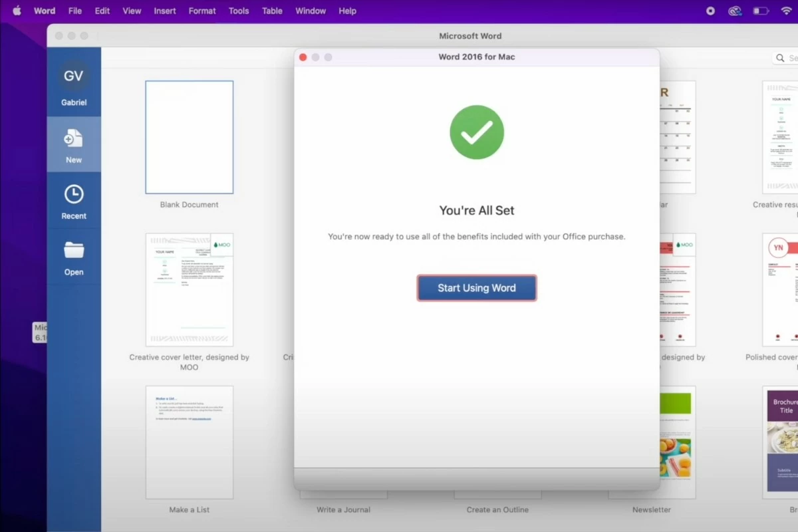Open the Format menu
Viewport: 798px width, 532px height.
[x=202, y=11]
